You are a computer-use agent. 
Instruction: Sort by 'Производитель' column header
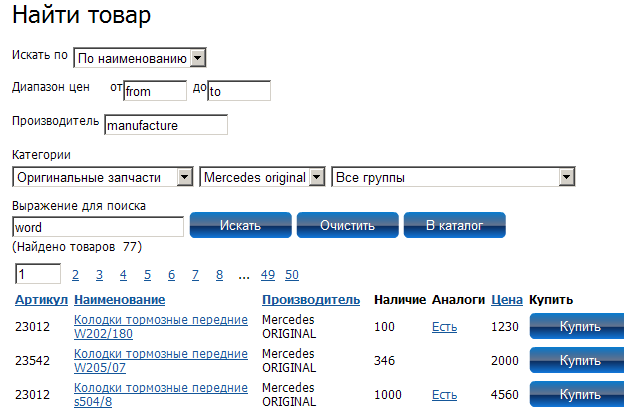coord(311,300)
